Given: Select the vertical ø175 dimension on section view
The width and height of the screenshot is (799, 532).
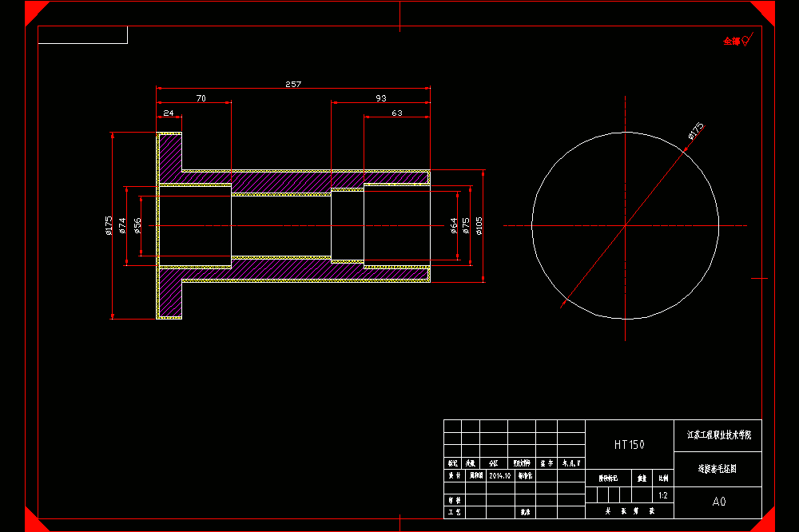Looking at the screenshot, I should [109, 226].
